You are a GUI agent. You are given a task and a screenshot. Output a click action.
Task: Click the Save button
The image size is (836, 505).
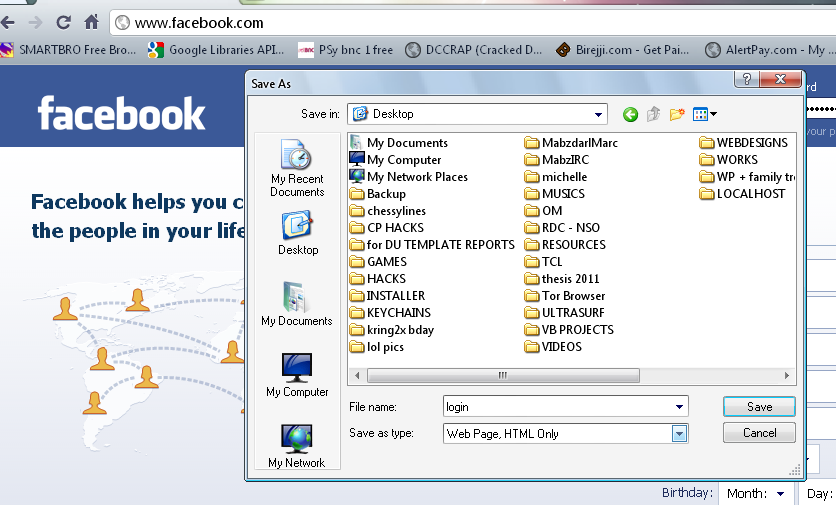pos(759,407)
